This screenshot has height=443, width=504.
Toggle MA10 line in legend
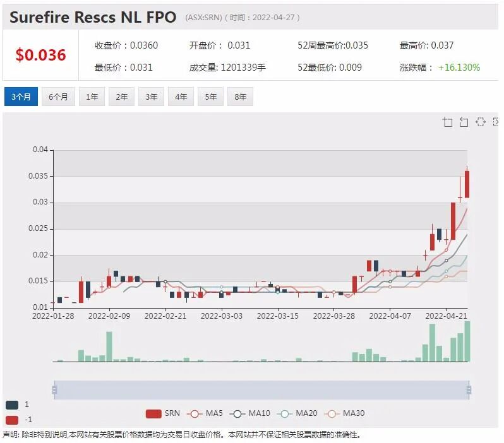[x=250, y=413]
